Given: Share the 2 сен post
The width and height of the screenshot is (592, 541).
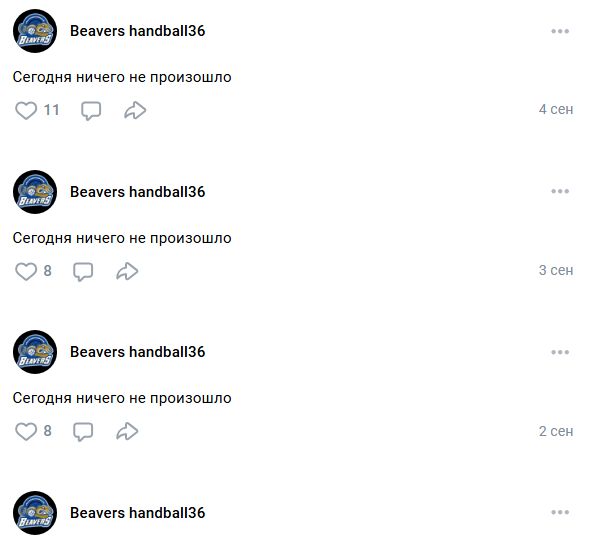Looking at the screenshot, I should coord(127,431).
